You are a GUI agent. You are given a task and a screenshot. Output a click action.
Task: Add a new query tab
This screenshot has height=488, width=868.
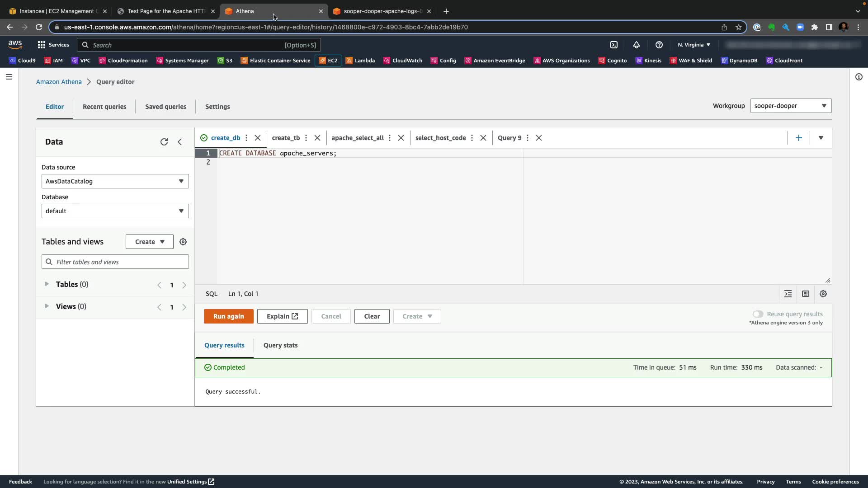point(798,138)
